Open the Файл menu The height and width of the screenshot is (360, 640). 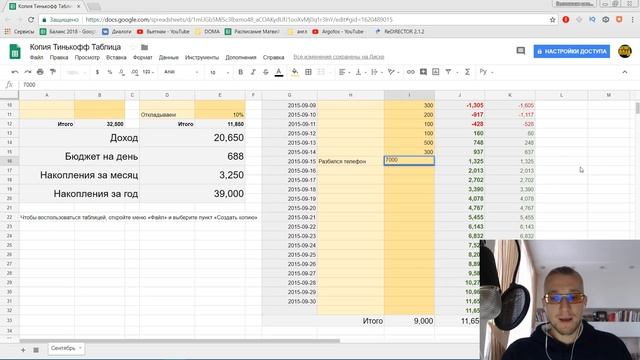[x=36, y=58]
